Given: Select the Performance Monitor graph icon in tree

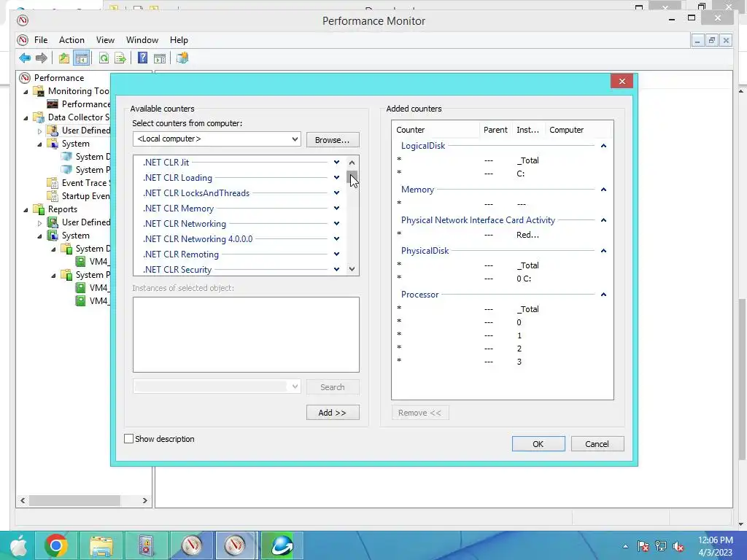Looking at the screenshot, I should pyautogui.click(x=53, y=104).
